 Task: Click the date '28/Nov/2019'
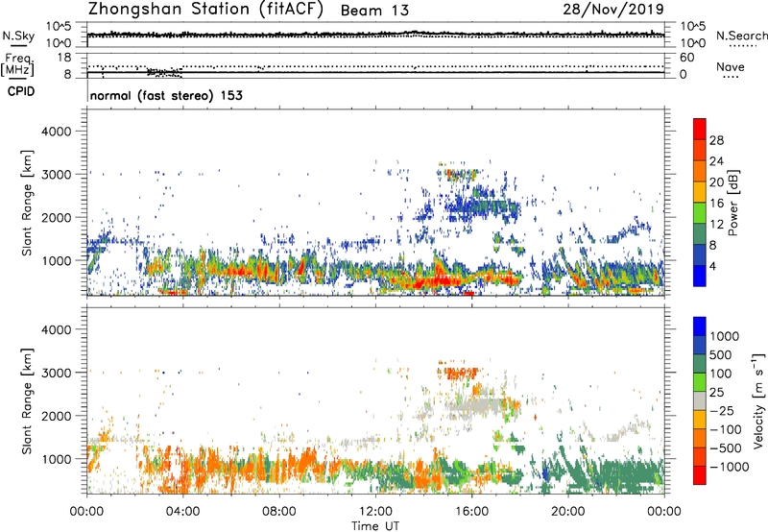click(613, 10)
